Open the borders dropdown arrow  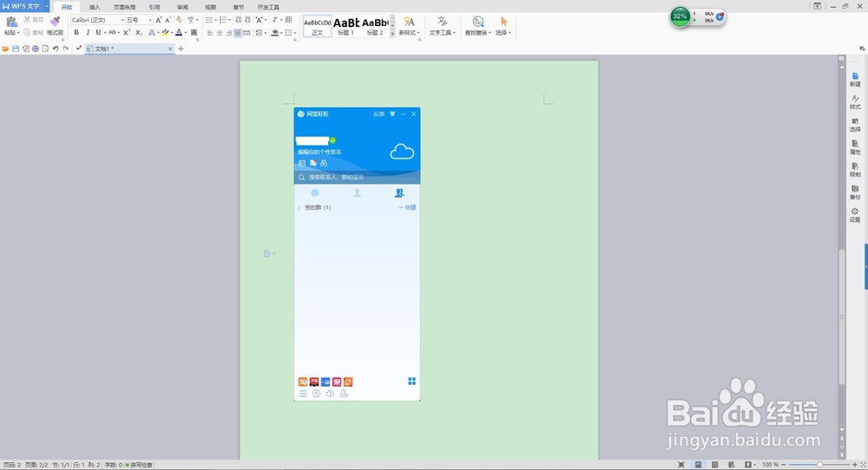click(x=294, y=33)
